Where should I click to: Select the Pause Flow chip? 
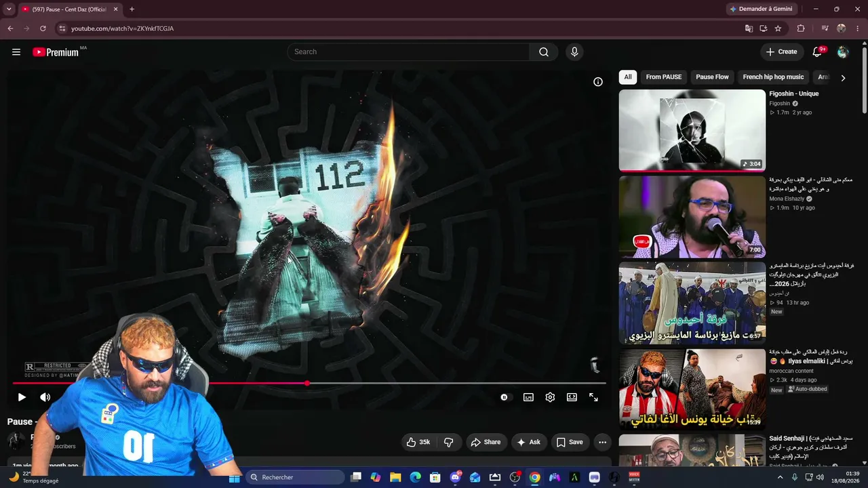click(712, 77)
